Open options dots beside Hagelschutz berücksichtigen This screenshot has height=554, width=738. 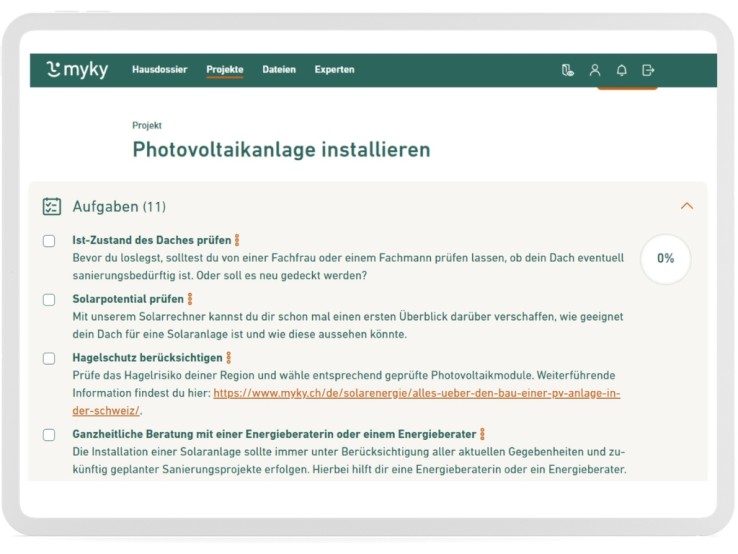point(229,357)
